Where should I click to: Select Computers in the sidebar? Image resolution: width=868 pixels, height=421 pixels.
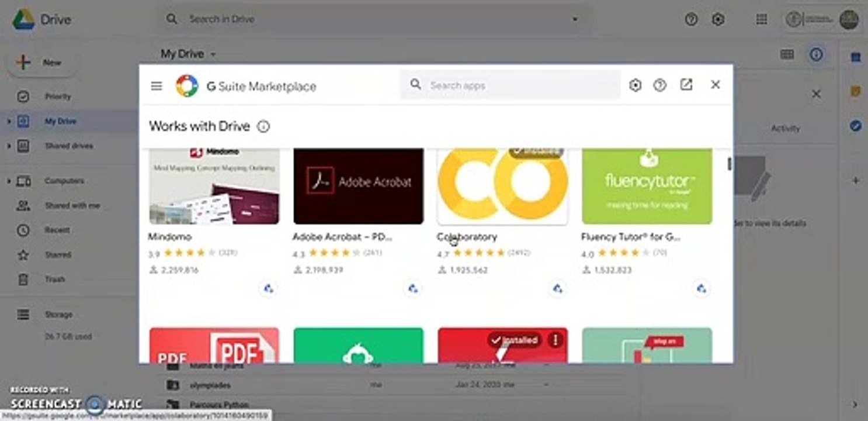point(64,181)
